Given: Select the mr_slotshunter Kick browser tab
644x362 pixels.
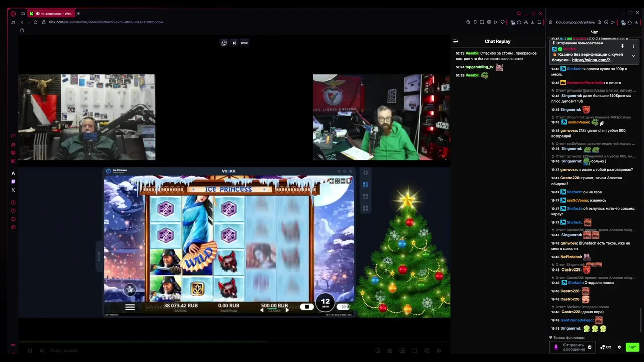Looking at the screenshot, I should tap(51, 14).
